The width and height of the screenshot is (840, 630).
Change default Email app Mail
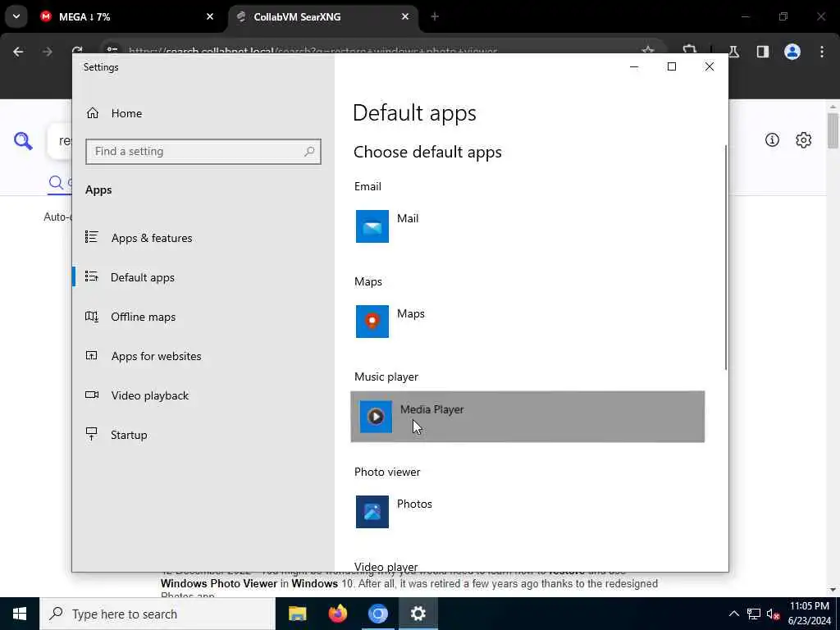(x=527, y=226)
